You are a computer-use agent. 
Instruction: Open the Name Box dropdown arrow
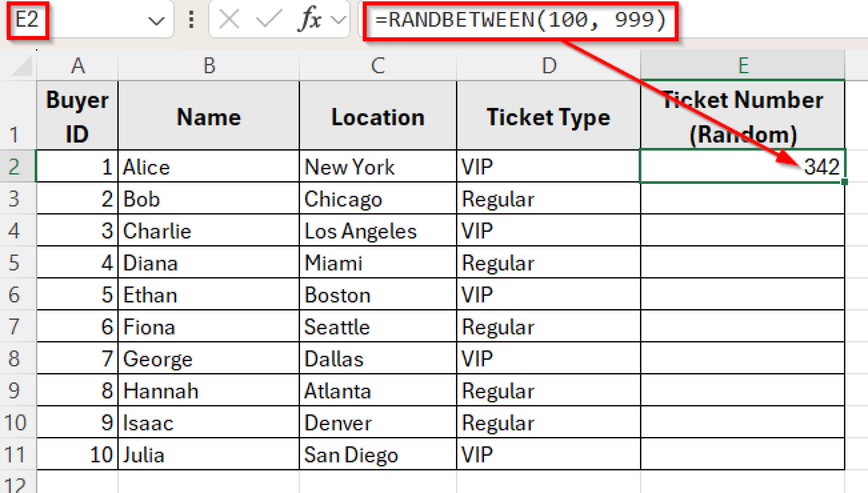click(156, 19)
